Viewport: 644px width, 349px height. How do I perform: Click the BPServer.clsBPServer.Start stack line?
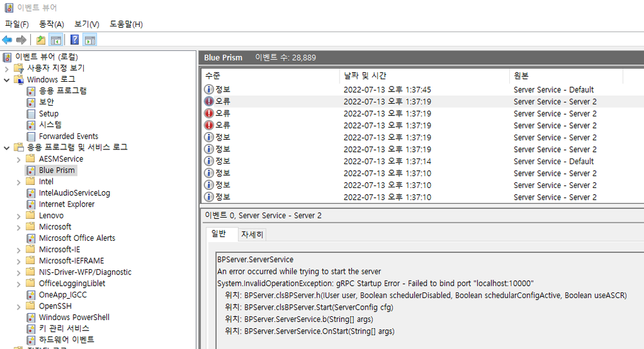point(309,307)
